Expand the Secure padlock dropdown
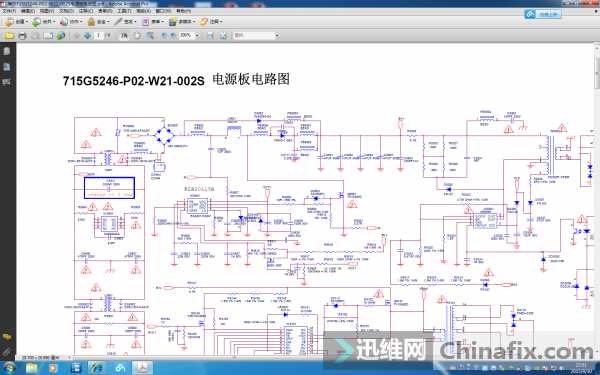The image size is (600, 375). 98,22
